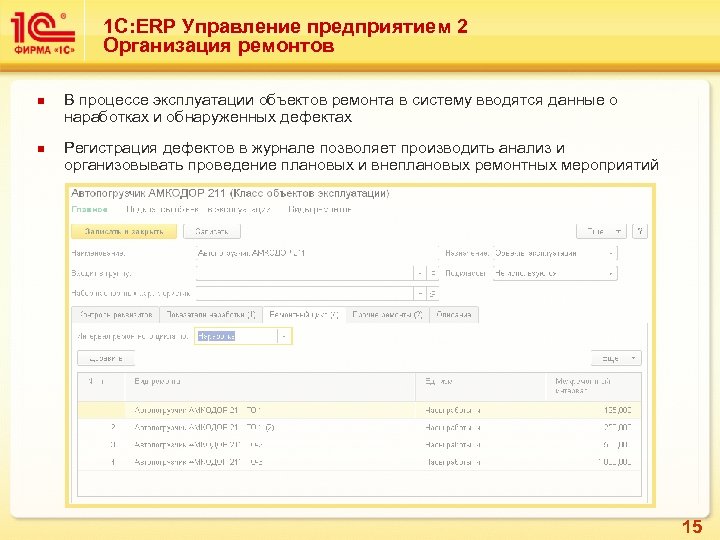Expand the Подкласс dropdown
The width and height of the screenshot is (720, 540).
click(x=611, y=273)
